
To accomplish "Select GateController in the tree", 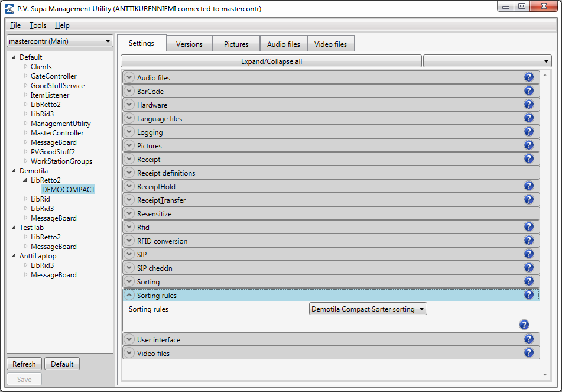I will (x=53, y=76).
